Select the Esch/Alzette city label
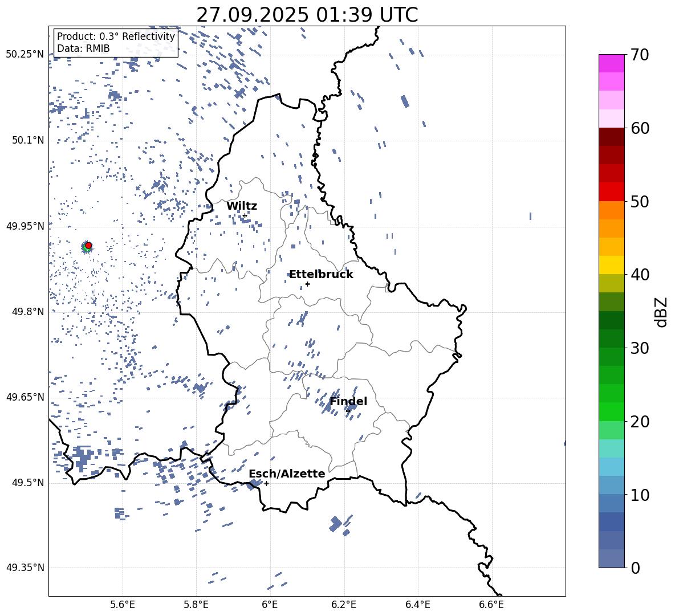675x616 pixels. [x=287, y=474]
